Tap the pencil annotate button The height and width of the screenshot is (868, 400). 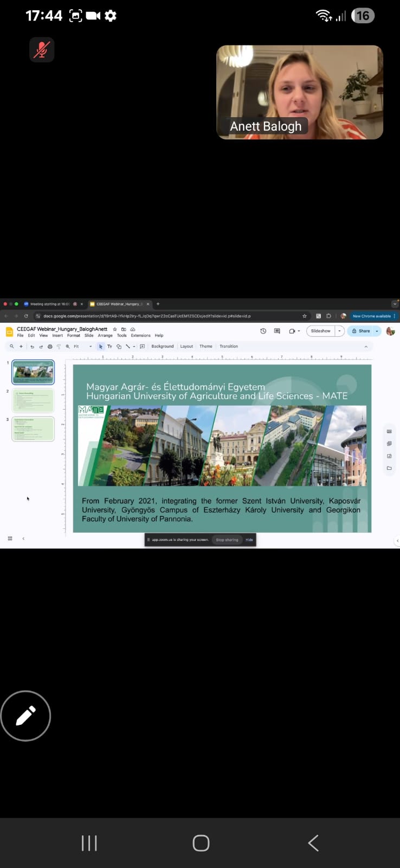(25, 716)
